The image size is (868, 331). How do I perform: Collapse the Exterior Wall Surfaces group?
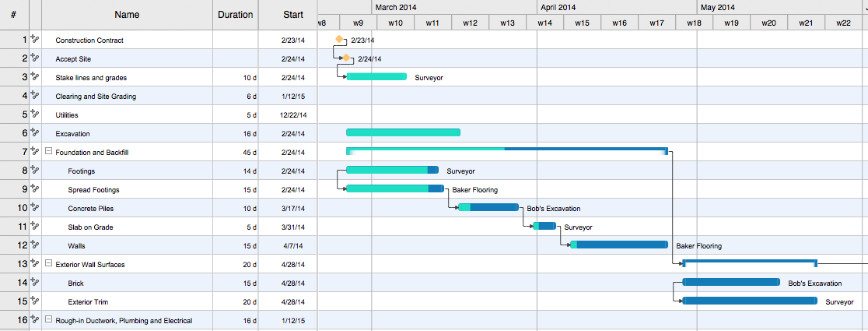coord(49,264)
